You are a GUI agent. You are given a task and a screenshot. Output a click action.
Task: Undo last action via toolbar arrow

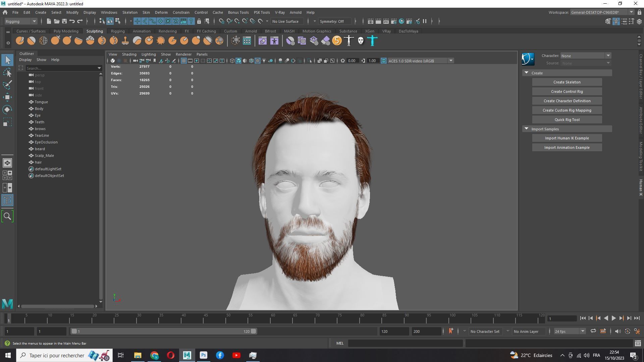tap(72, 21)
